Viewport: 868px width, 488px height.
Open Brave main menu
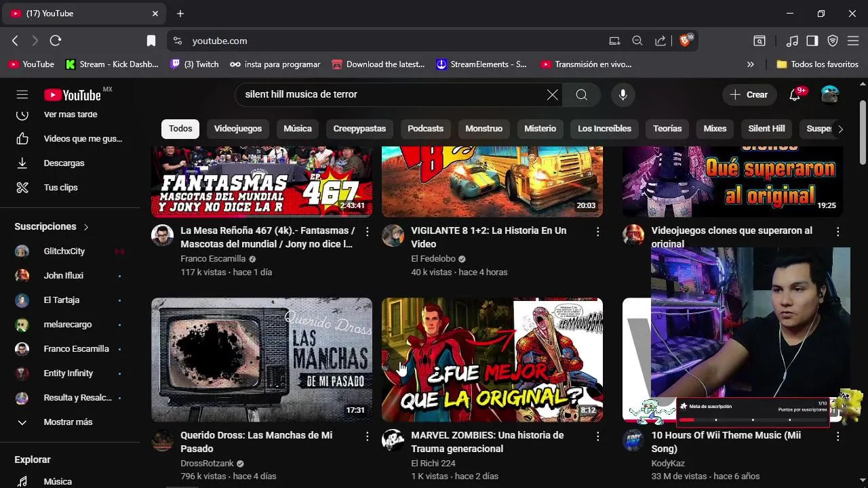coord(853,41)
